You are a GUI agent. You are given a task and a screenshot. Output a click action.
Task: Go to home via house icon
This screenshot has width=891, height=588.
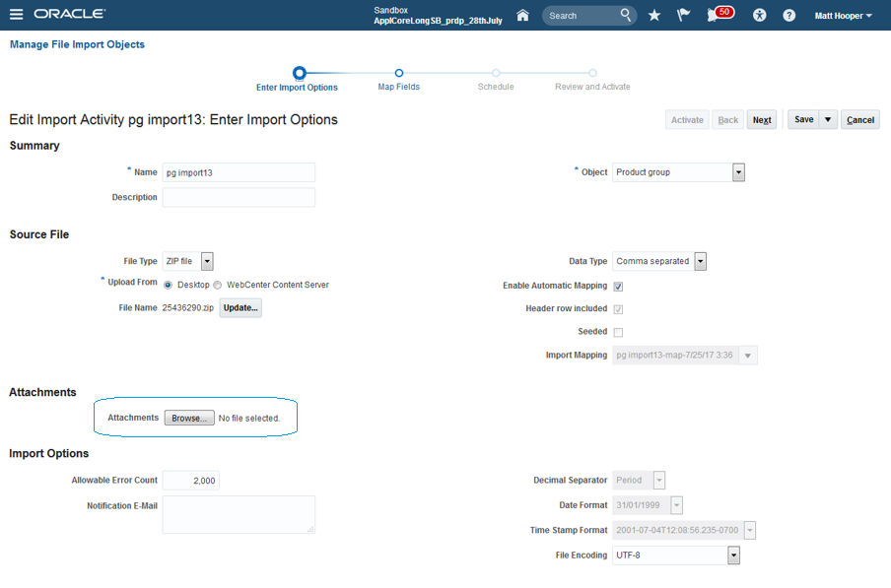tap(522, 16)
